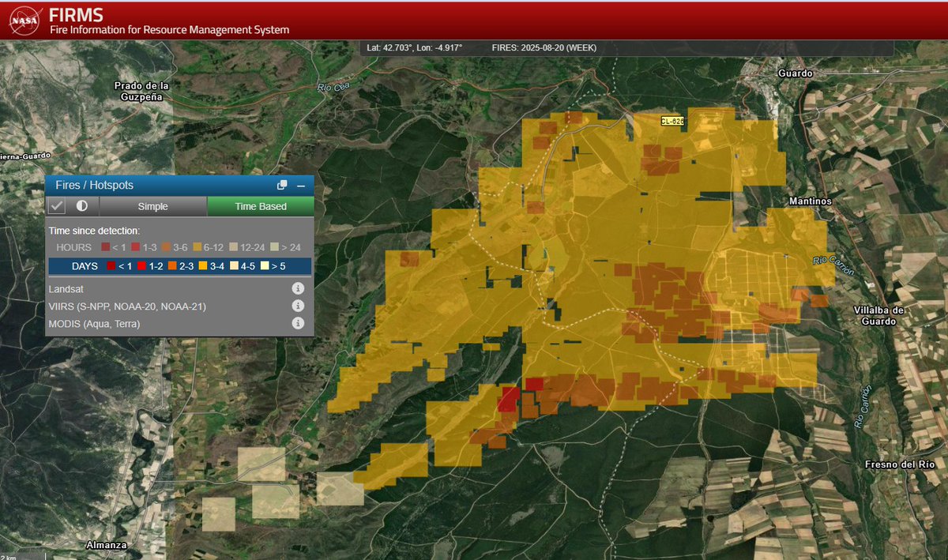This screenshot has height=560, width=948.
Task: Click the Mantinos town label on map
Action: coord(811,201)
